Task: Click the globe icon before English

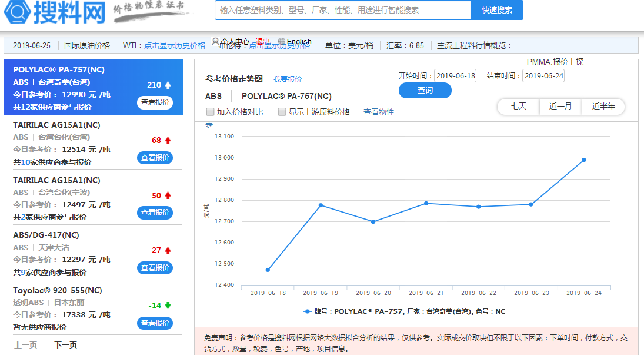Action: (281, 41)
